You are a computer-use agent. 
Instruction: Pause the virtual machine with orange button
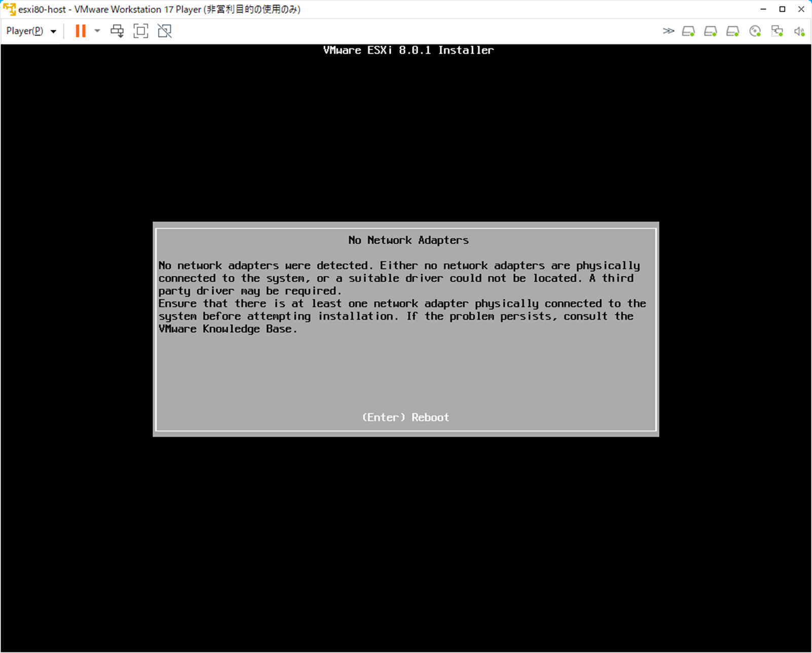81,31
